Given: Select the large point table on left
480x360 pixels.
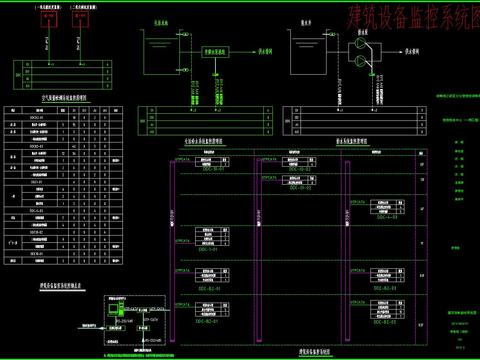Looking at the screenshot, I should (x=63, y=185).
